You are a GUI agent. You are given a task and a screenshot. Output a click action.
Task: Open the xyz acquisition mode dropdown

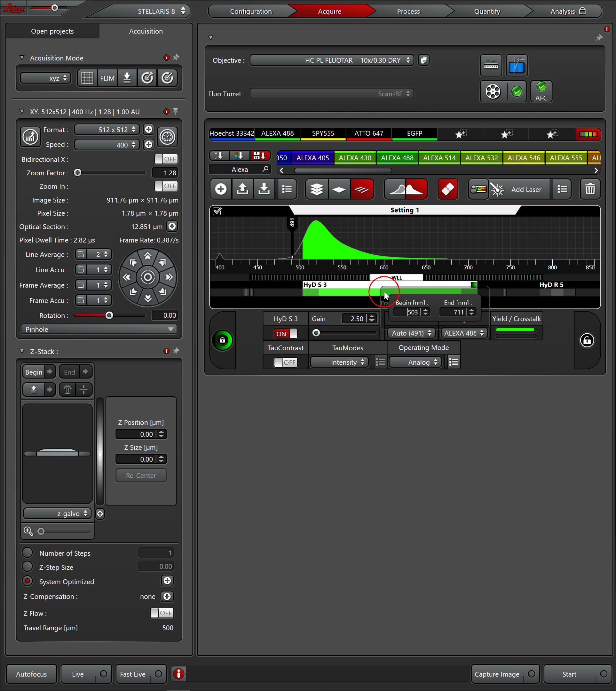[x=45, y=78]
